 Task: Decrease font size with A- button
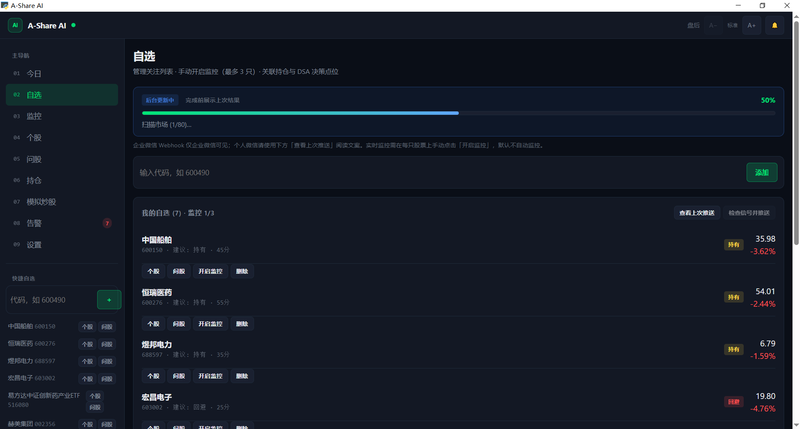tap(713, 26)
